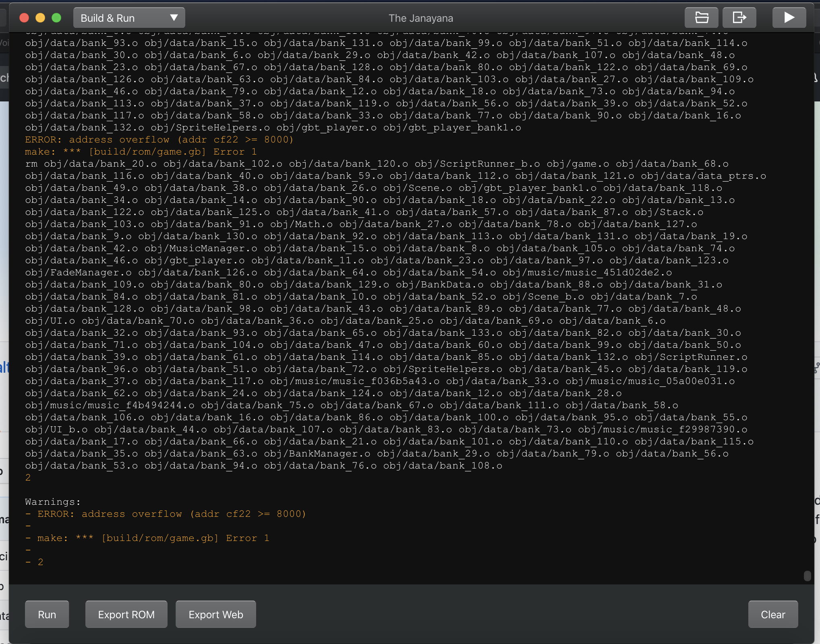Click the "The Janayana" window title
Screen dimensions: 820x644
(420, 18)
